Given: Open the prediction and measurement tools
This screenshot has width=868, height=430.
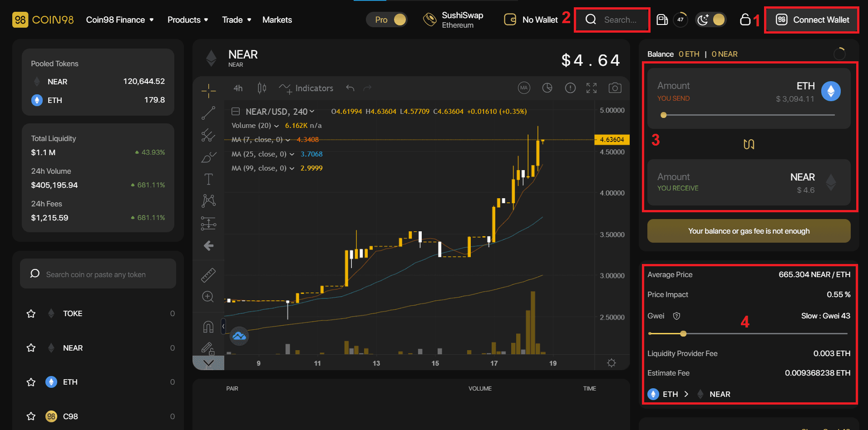Looking at the screenshot, I should click(208, 223).
